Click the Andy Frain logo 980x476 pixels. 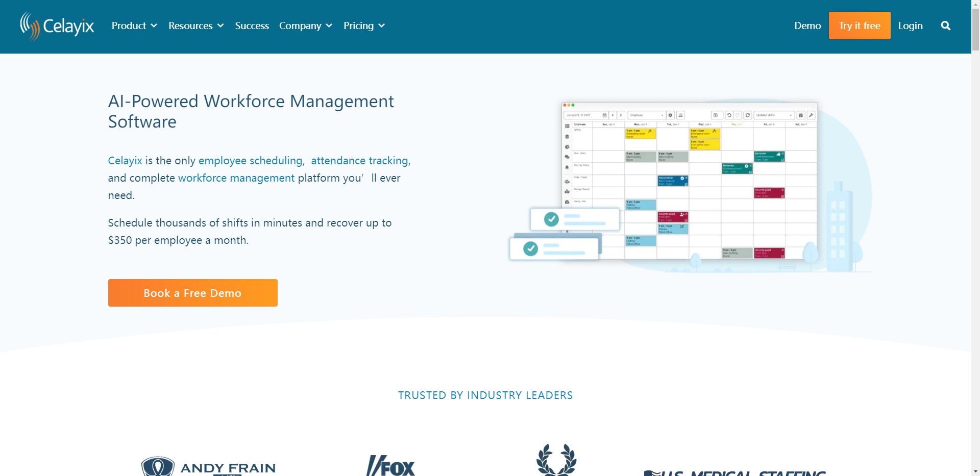click(208, 466)
